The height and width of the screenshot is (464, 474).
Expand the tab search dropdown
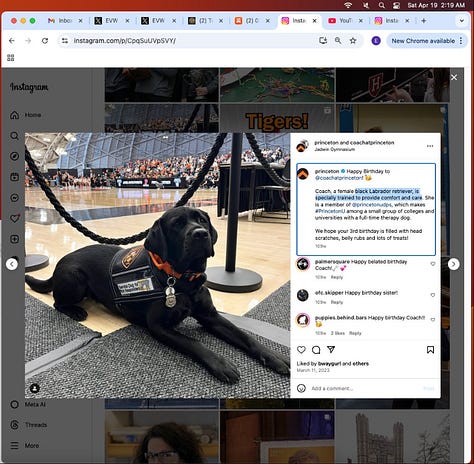[462, 21]
